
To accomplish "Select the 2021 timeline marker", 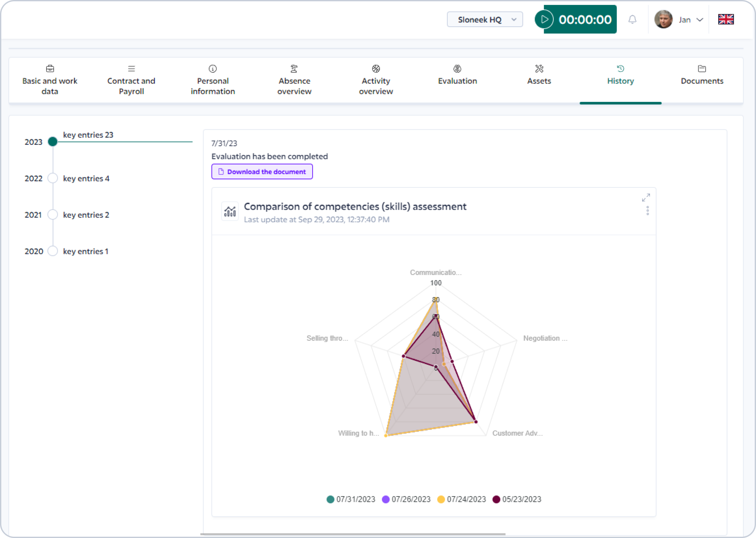I will [x=53, y=215].
